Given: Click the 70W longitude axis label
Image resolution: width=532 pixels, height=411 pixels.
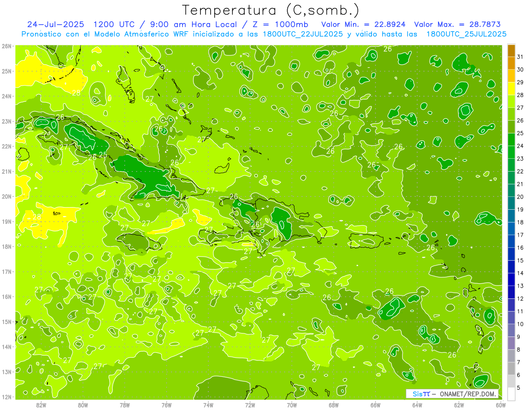Looking at the screenshot, I should (292, 405).
